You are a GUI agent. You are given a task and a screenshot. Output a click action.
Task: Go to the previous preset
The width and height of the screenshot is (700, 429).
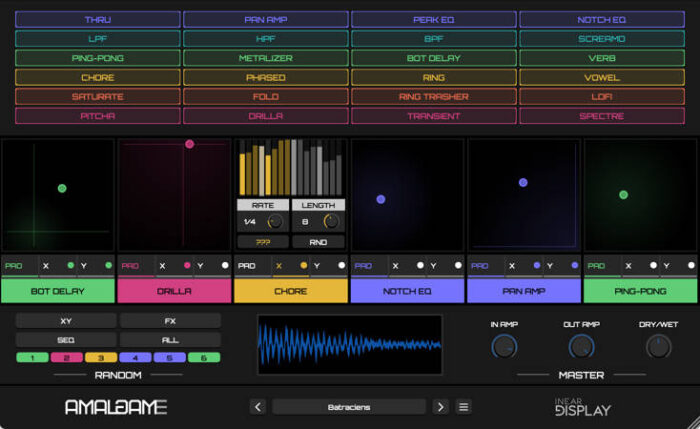click(x=257, y=407)
